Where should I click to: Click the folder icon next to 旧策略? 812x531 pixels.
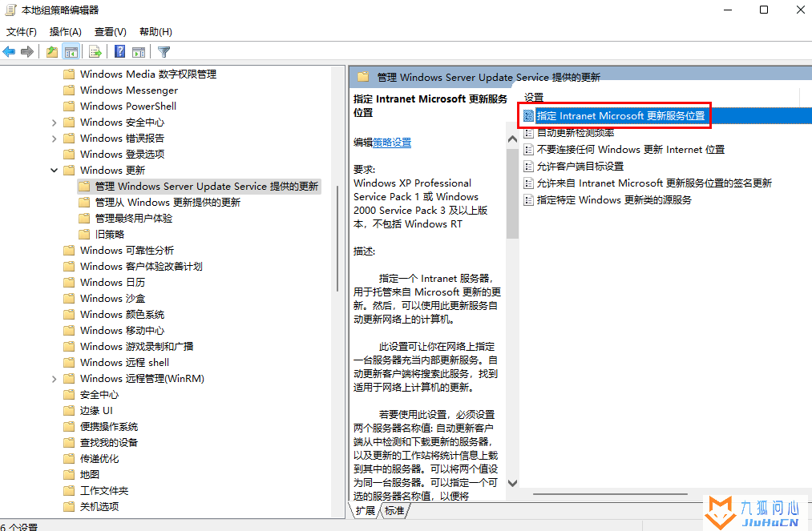(84, 235)
